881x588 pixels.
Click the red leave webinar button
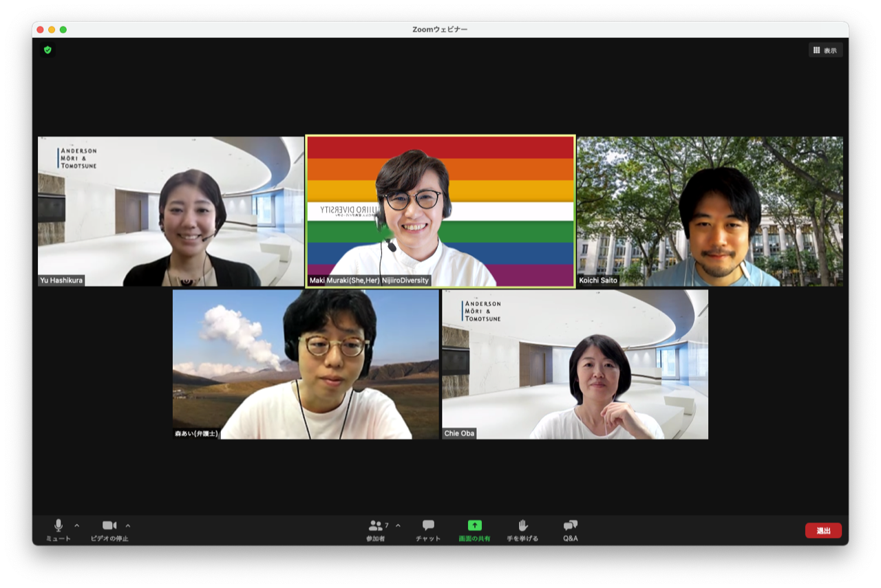823,530
